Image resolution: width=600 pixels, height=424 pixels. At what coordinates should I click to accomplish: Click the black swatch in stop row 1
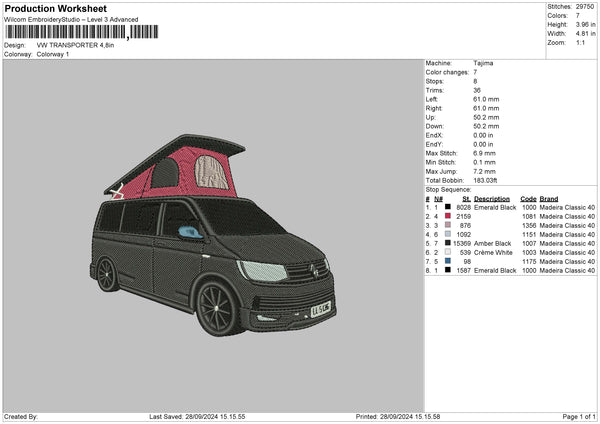(448, 207)
